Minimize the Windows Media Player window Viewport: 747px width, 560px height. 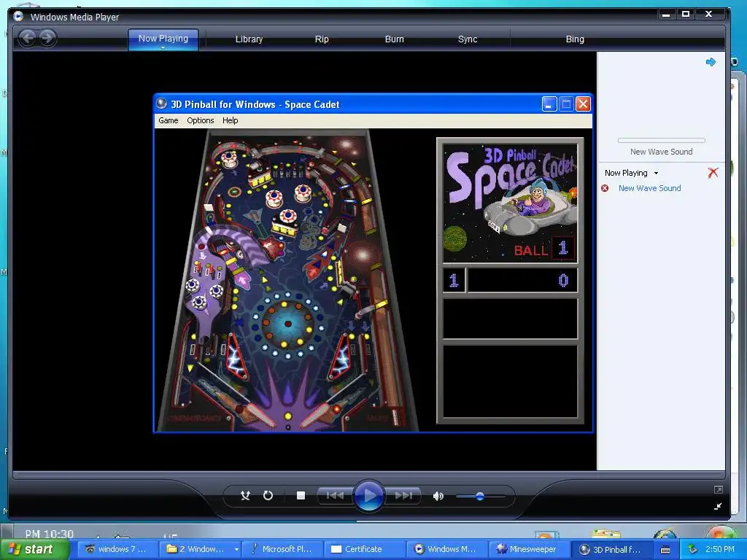[x=667, y=15]
